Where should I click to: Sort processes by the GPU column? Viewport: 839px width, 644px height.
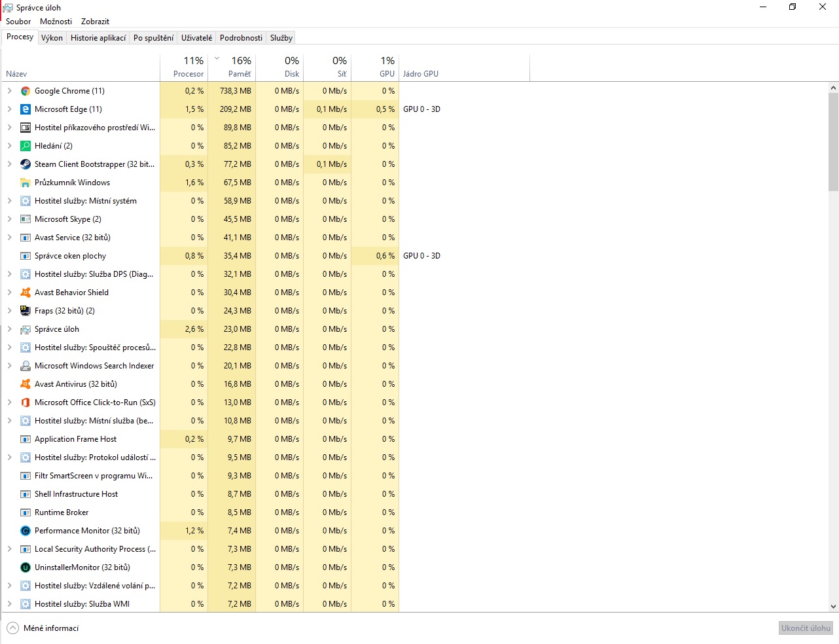(x=375, y=68)
